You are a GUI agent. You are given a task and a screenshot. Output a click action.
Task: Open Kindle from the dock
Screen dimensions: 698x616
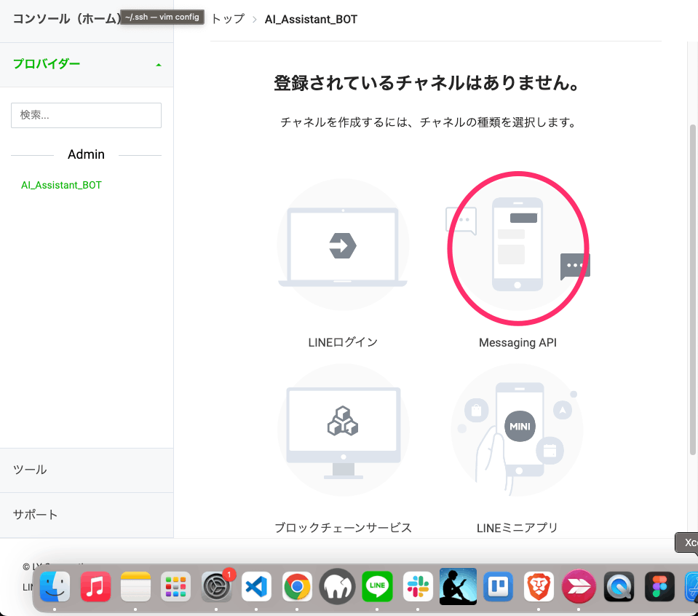[x=458, y=587]
